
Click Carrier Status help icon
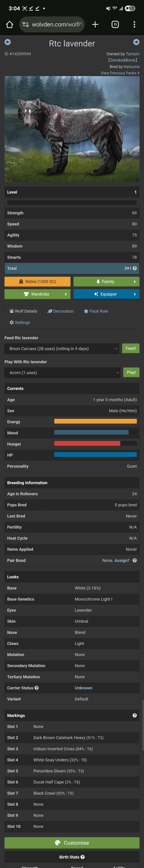[36, 688]
